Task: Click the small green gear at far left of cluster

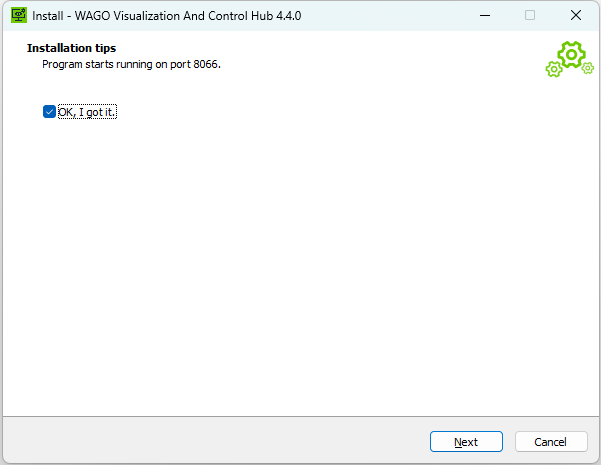Action: pos(553,69)
